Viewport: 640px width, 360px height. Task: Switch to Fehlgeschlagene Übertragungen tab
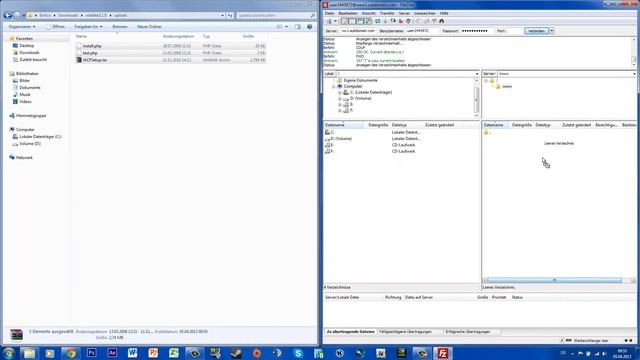pos(405,332)
